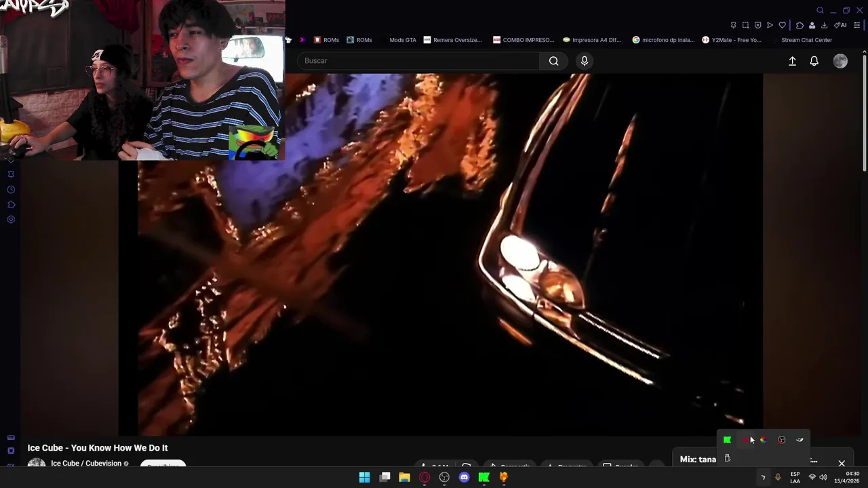Screen dimensions: 868x488
Task: Click the OBS icon in tray overflow
Action: [x=782, y=440]
